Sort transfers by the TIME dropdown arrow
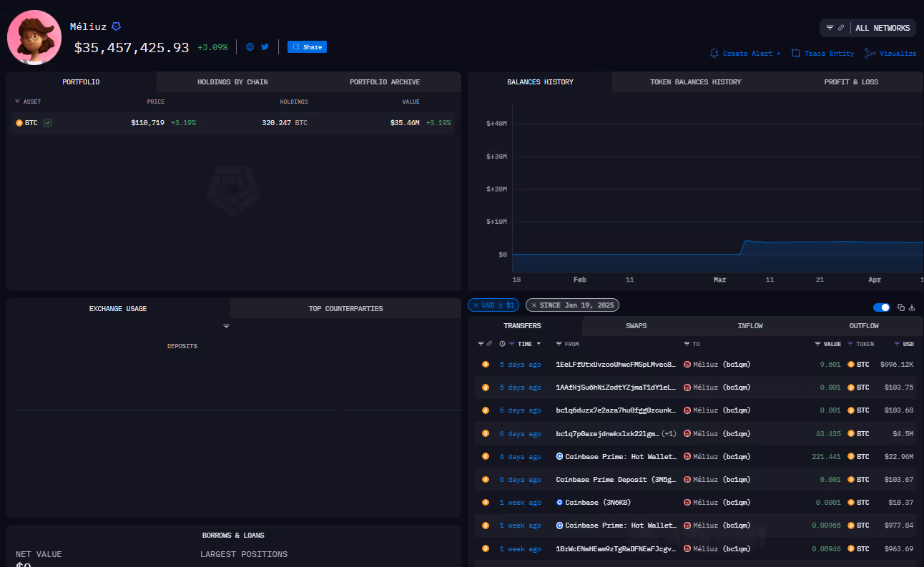Viewport: 924px width, 567px height. (x=539, y=344)
